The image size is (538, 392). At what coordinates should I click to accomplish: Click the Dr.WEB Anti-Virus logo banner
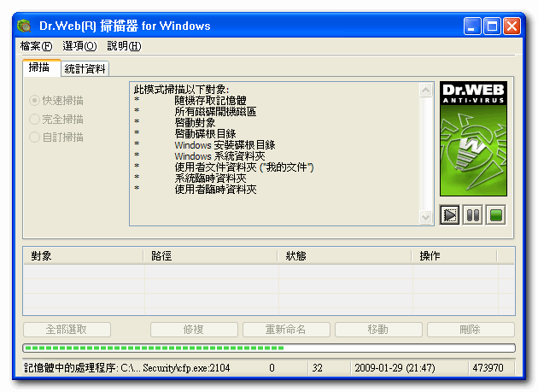(x=473, y=138)
